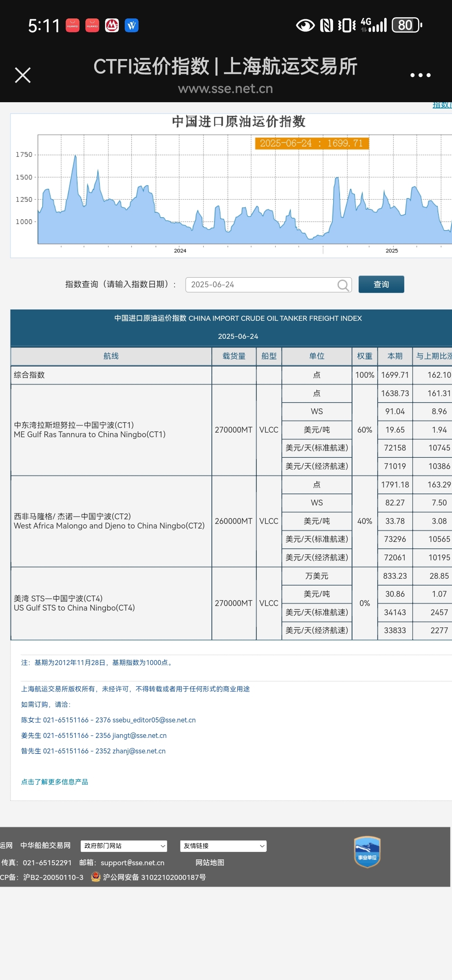Image resolution: width=452 pixels, height=980 pixels.
Task: Click the police shield emblem icon
Action: pos(96,877)
